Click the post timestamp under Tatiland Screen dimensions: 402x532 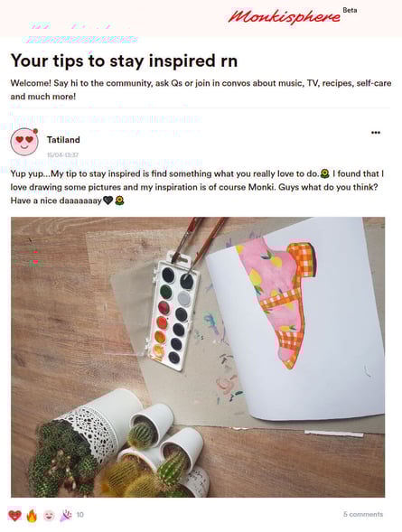pos(62,154)
